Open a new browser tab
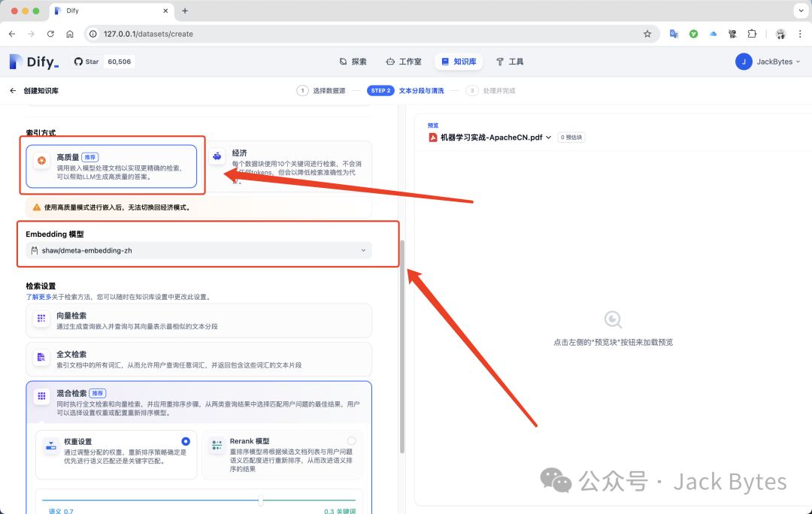Viewport: 812px width, 514px height. tap(185, 11)
